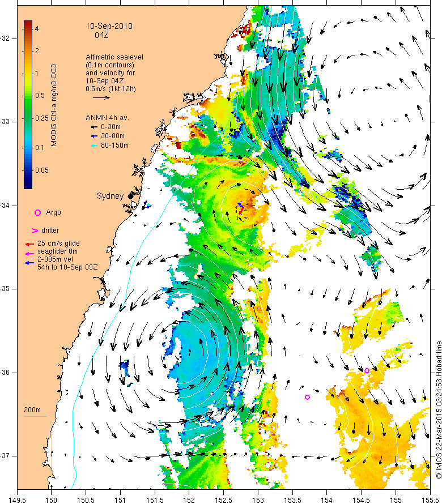Click the 'Altimetric sealevel' caption
This screenshot has width=442, height=504.
(114, 57)
